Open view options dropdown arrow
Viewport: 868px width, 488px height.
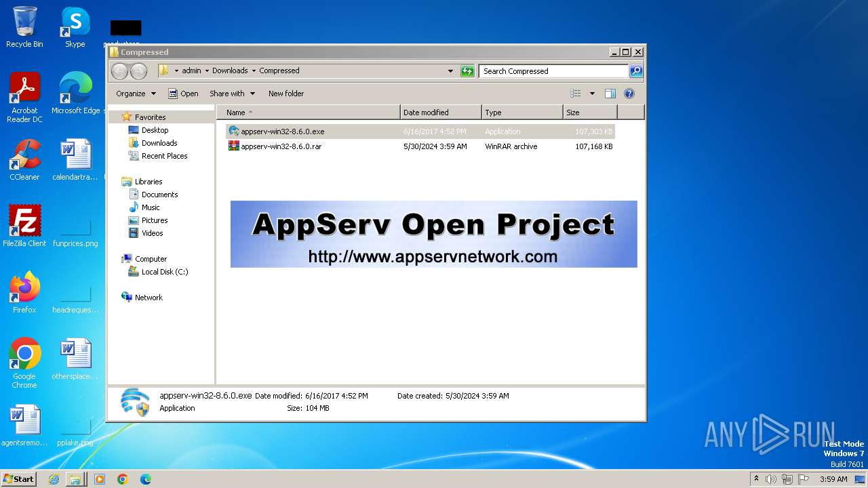pos(592,94)
